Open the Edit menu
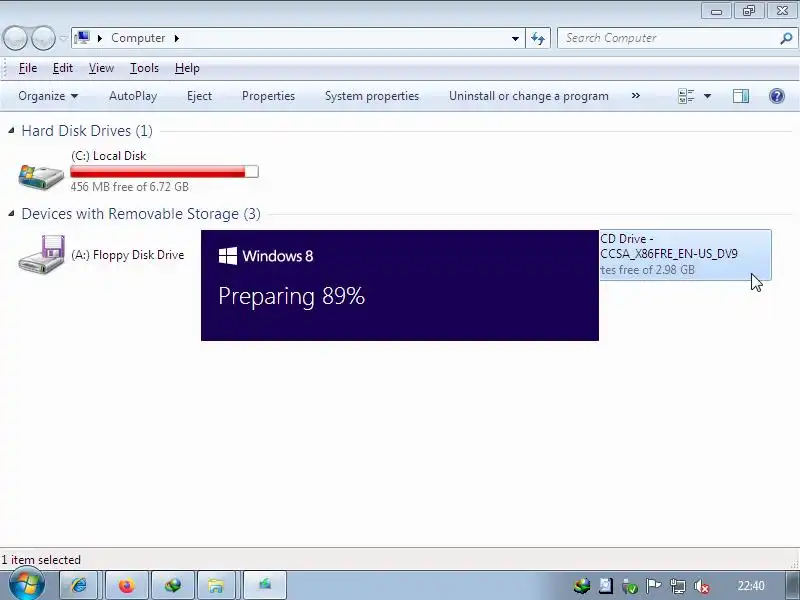Image resolution: width=800 pixels, height=600 pixels. click(63, 68)
